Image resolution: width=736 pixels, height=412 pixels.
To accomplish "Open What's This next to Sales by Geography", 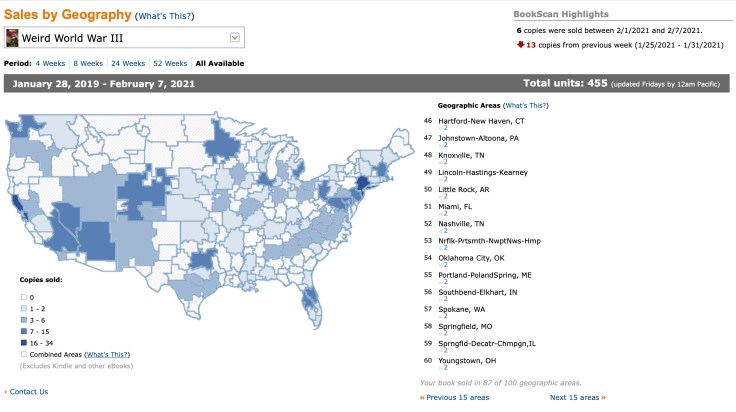I will click(167, 16).
